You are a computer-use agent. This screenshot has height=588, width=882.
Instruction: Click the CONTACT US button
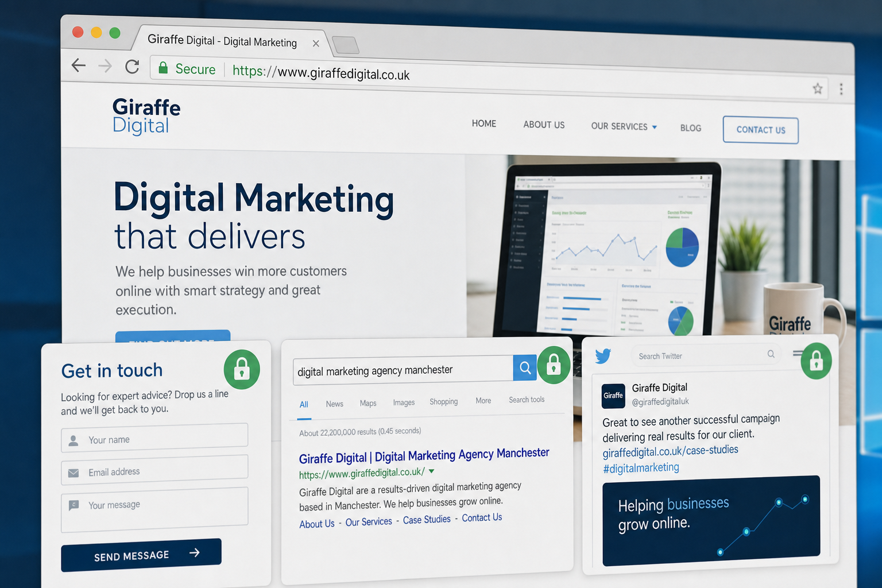(x=761, y=130)
